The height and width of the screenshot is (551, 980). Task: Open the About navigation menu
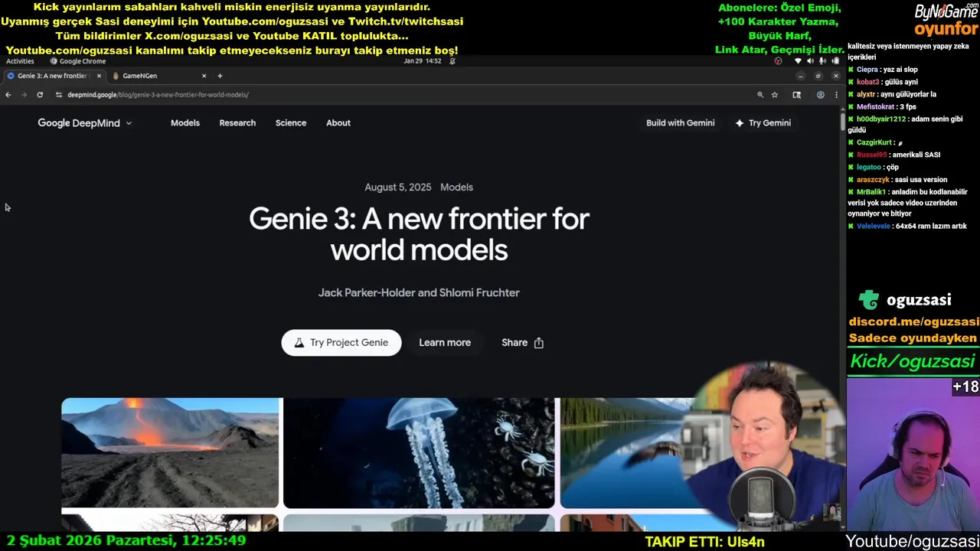[338, 122]
